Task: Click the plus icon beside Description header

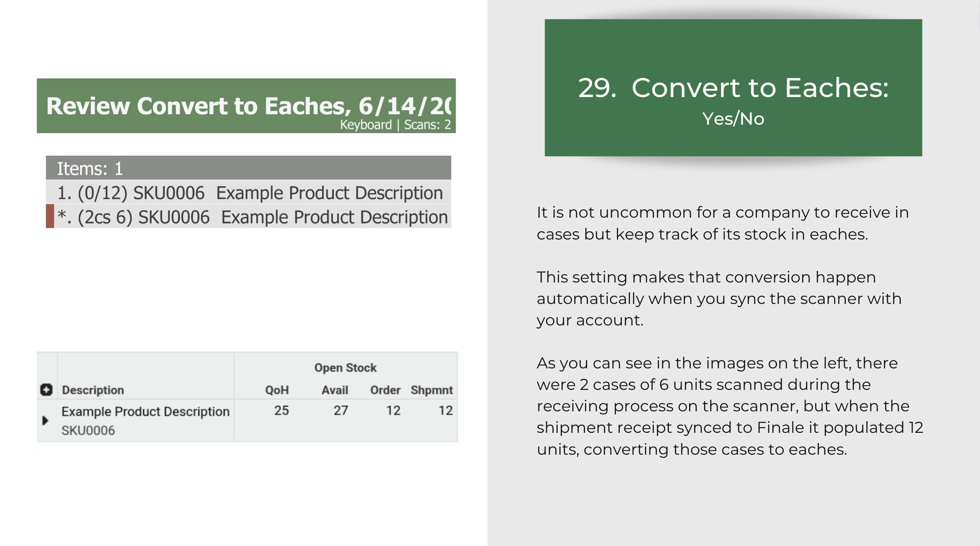Action: [46, 389]
